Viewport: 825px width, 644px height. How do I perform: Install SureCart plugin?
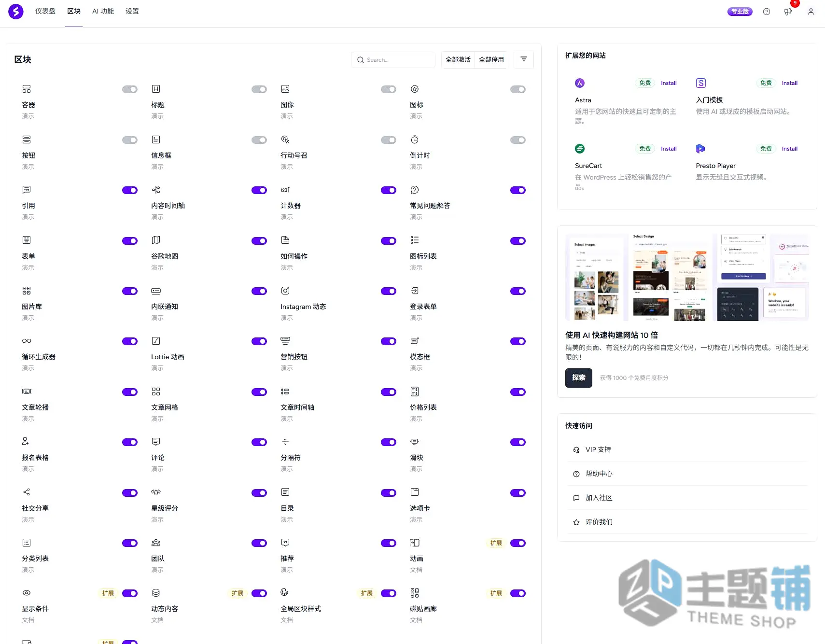coord(669,149)
